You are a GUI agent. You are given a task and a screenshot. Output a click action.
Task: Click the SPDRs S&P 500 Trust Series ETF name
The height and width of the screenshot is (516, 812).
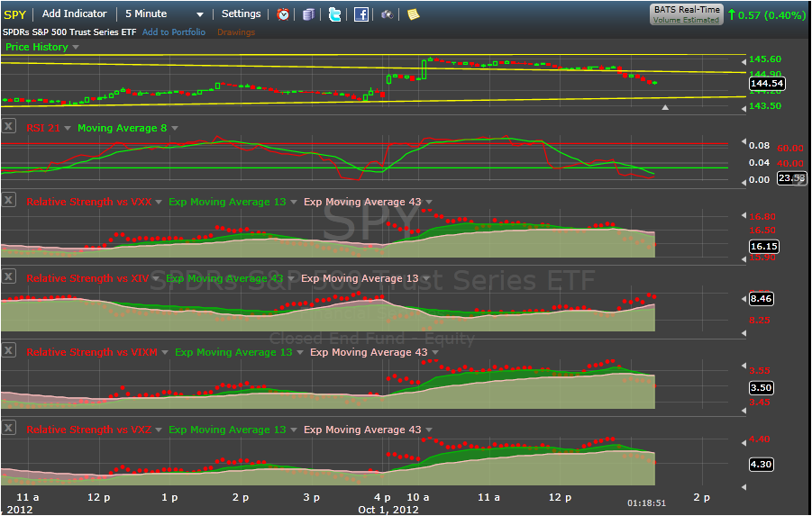(69, 32)
